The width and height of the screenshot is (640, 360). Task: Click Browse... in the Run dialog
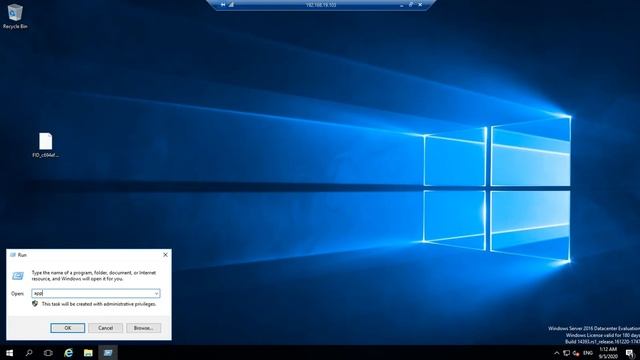143,328
